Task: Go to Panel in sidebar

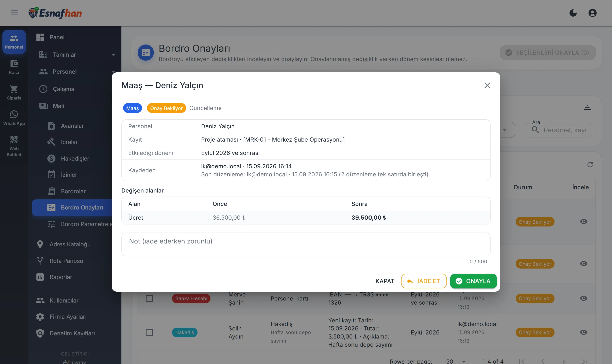Action: (74, 37)
